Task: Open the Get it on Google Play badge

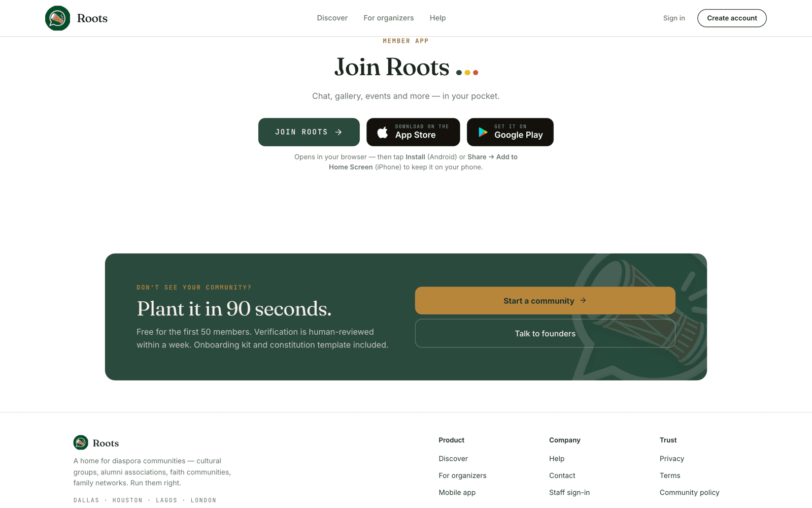Action: pyautogui.click(x=510, y=132)
